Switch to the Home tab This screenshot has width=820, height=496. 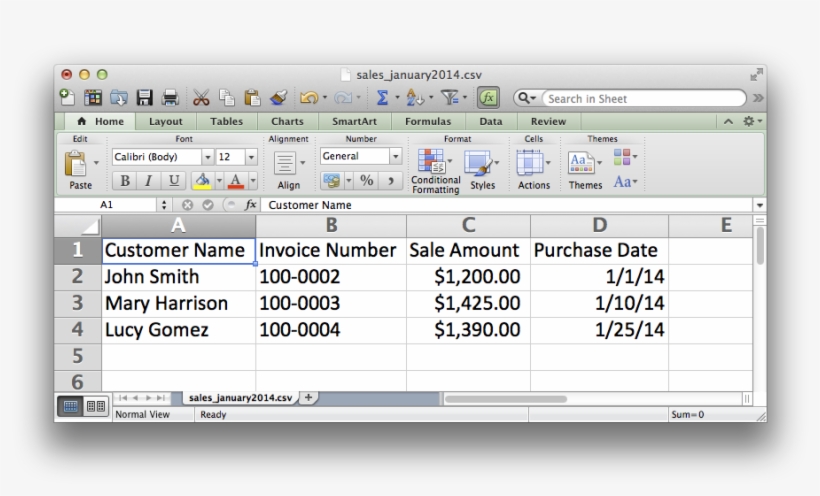(x=100, y=121)
